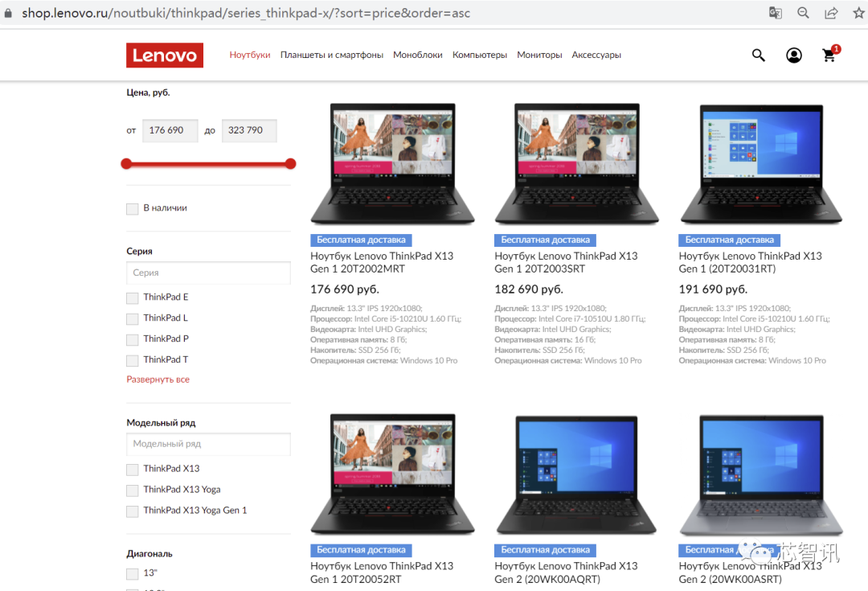Click the Цена, руб. filter heading
This screenshot has height=591, width=868.
149,92
